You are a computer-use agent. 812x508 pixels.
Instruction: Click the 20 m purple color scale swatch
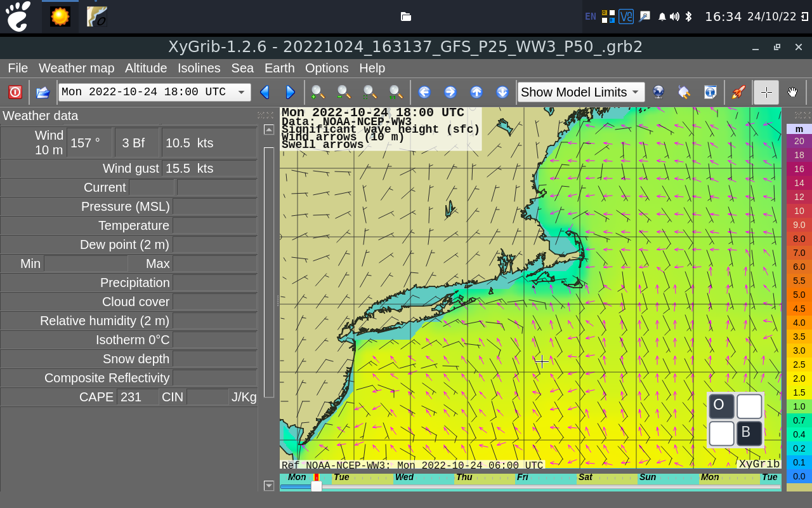(x=799, y=141)
